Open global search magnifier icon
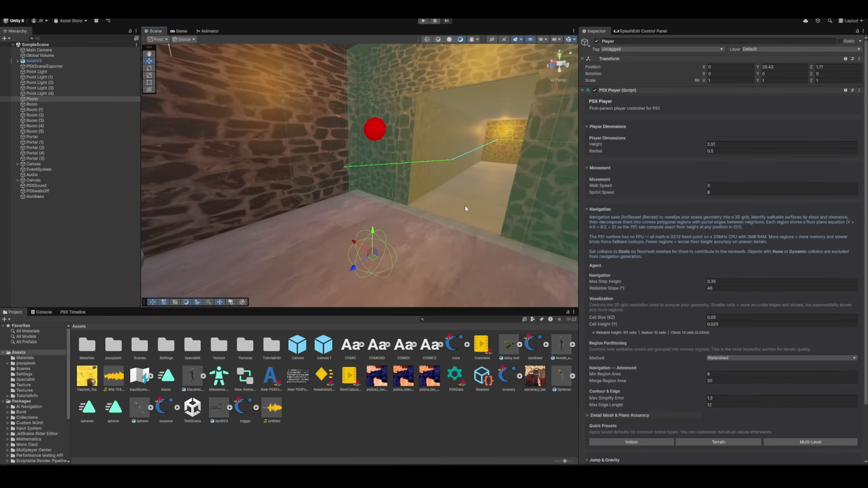 click(830, 21)
